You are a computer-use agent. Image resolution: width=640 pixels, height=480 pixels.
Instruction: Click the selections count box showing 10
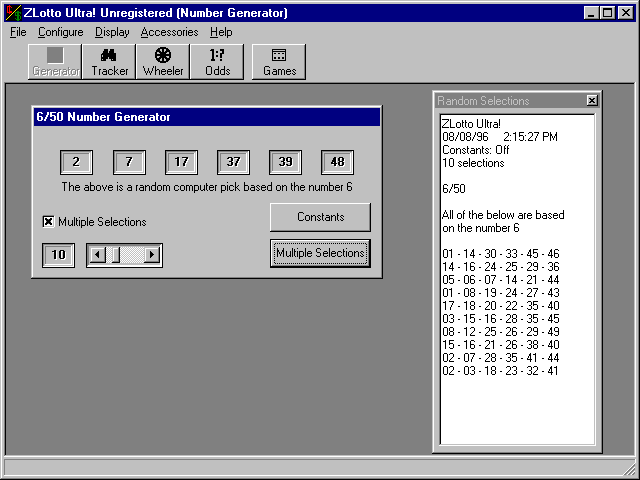click(58, 255)
